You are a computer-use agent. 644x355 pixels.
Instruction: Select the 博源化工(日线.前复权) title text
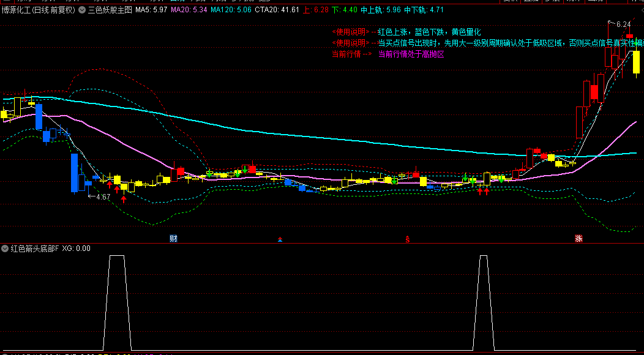(x=39, y=10)
